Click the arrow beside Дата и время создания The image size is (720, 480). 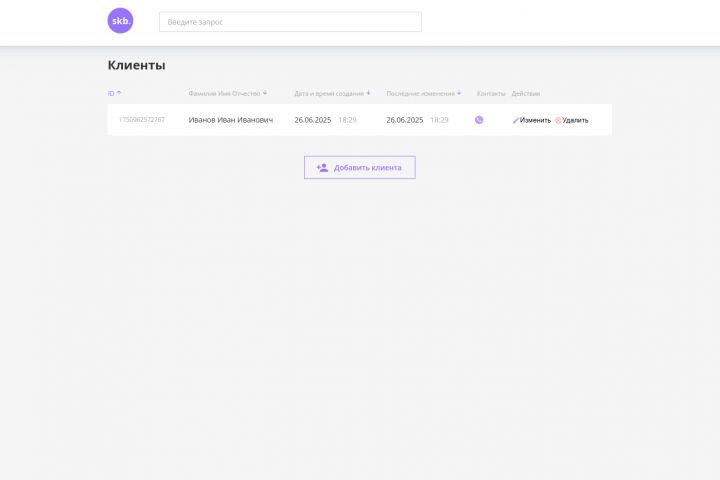[368, 93]
